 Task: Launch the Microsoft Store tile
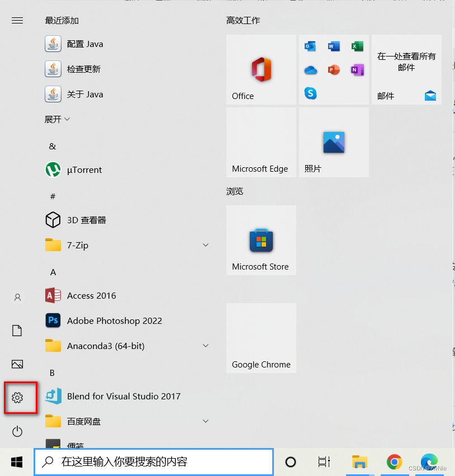[261, 240]
